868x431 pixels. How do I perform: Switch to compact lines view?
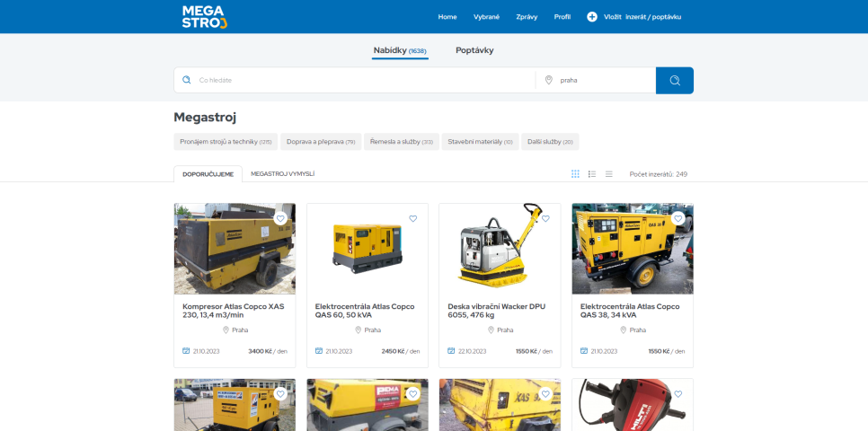click(x=608, y=173)
